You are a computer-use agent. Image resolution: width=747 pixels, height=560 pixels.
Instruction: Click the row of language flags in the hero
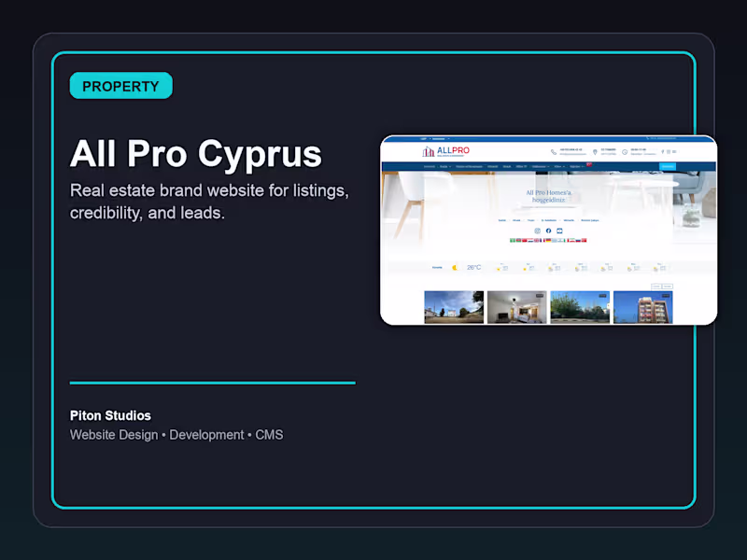click(x=548, y=241)
